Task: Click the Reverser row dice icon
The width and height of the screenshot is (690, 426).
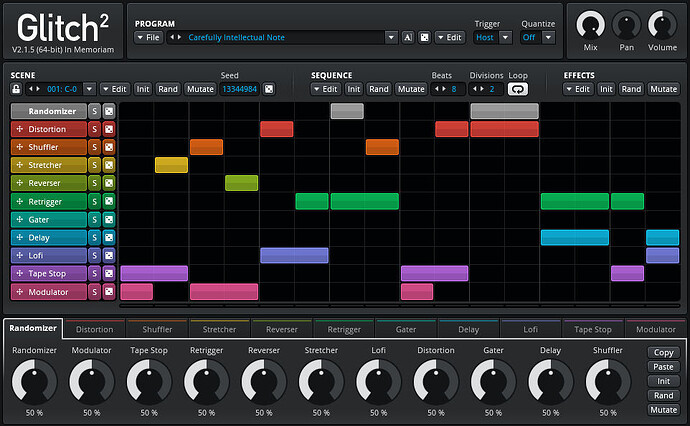Action: pos(109,183)
